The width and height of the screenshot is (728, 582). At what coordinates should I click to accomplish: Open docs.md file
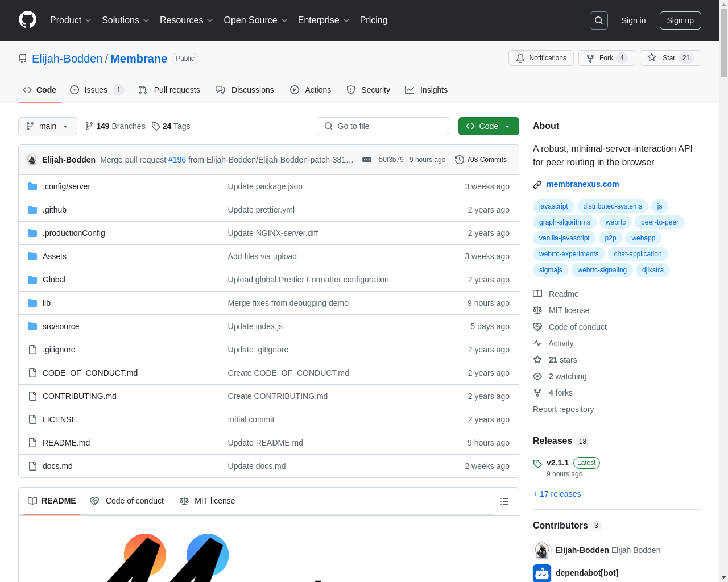point(57,466)
